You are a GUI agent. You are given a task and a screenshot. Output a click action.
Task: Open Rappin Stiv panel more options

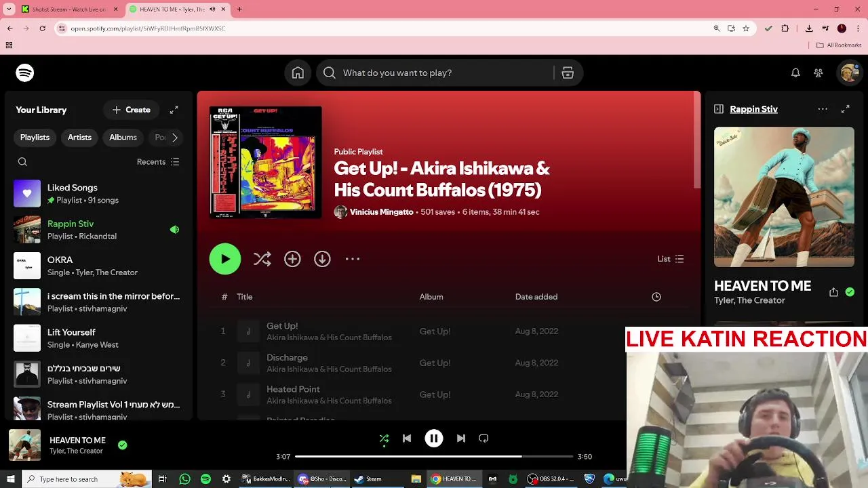click(823, 109)
